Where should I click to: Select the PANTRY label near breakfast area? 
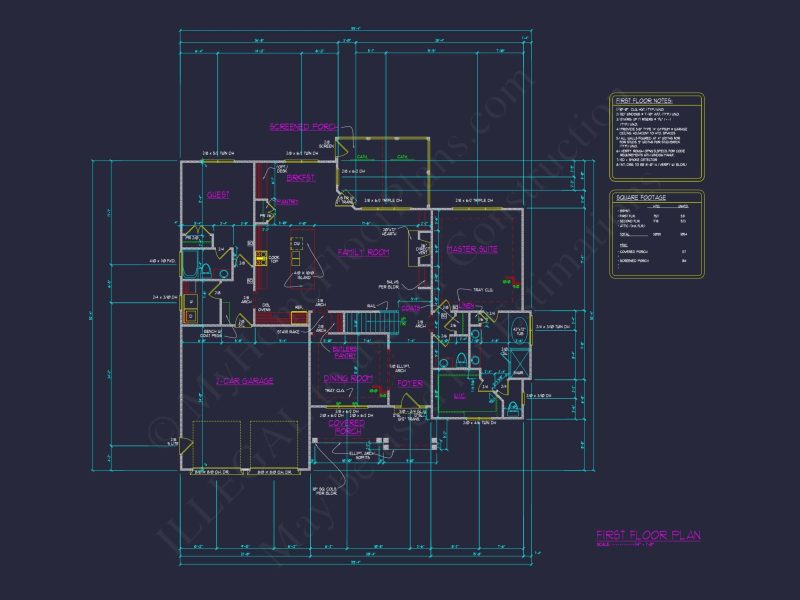tap(287, 202)
